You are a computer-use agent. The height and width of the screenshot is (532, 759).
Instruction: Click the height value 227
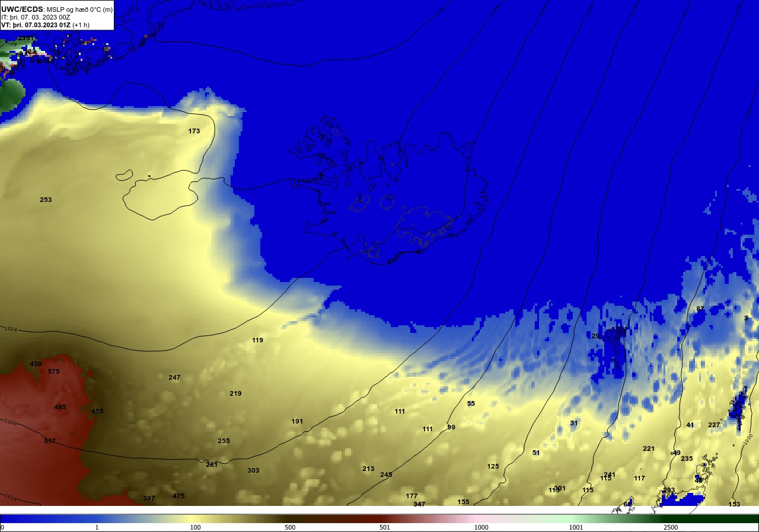pyautogui.click(x=714, y=425)
